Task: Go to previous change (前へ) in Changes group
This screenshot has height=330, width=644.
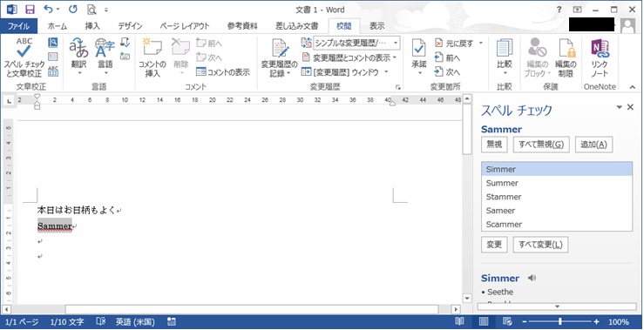Action: coord(447,57)
